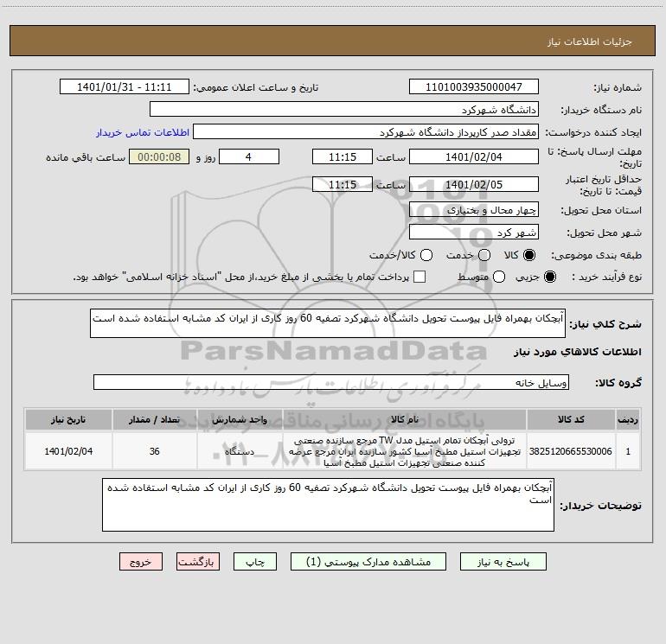This screenshot has width=666, height=644.
Task: Click the product name cell ترولی آبچکان
Action: 405,451
